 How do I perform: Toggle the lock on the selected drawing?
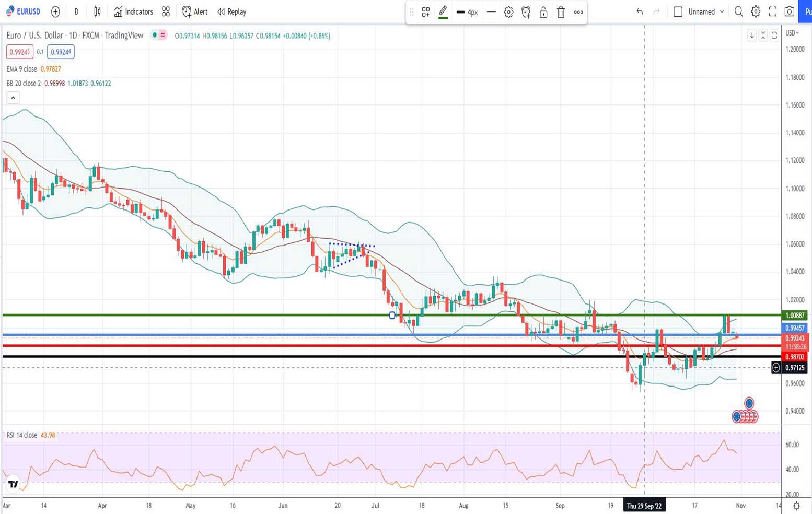[543, 12]
